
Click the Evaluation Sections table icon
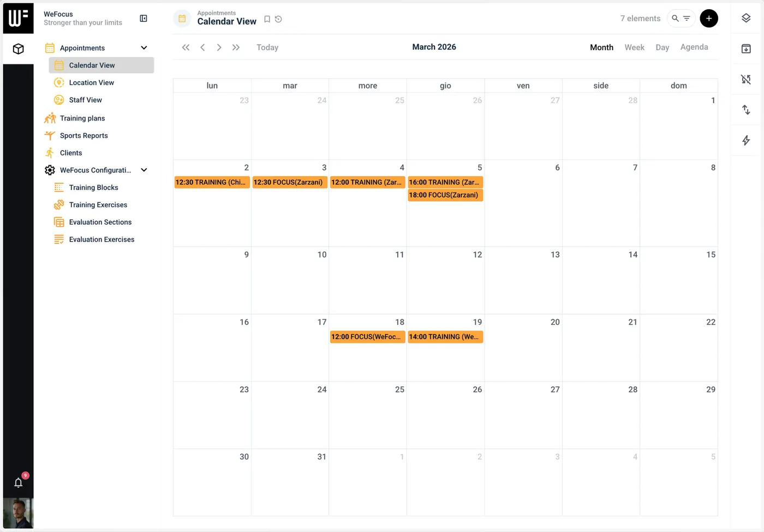59,222
